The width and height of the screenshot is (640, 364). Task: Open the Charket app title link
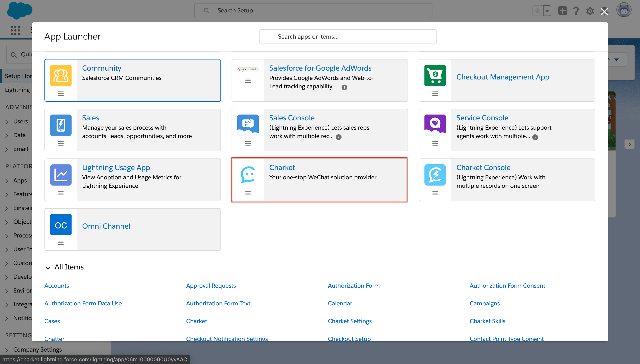[282, 168]
